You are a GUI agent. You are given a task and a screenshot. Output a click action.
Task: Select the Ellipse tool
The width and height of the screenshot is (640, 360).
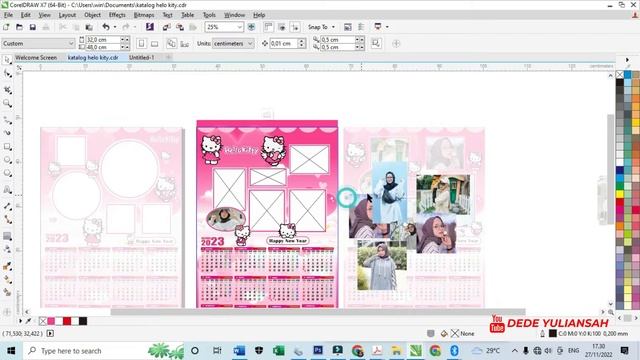7,160
